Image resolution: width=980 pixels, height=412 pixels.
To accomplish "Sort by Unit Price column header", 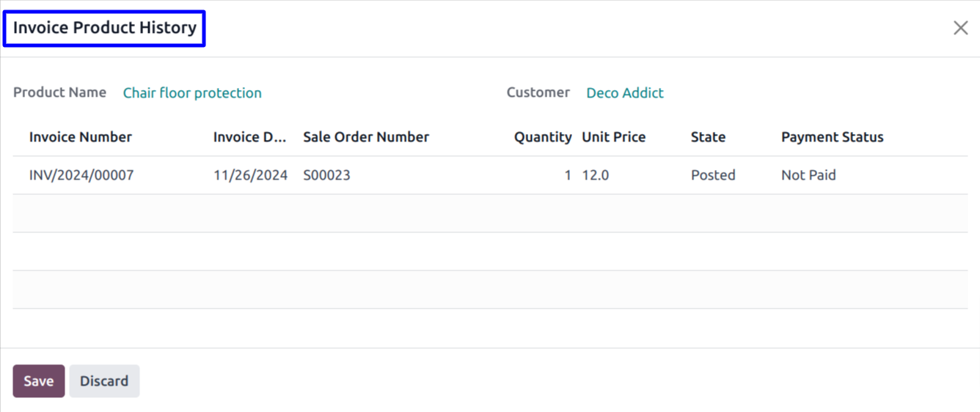I will [x=613, y=137].
